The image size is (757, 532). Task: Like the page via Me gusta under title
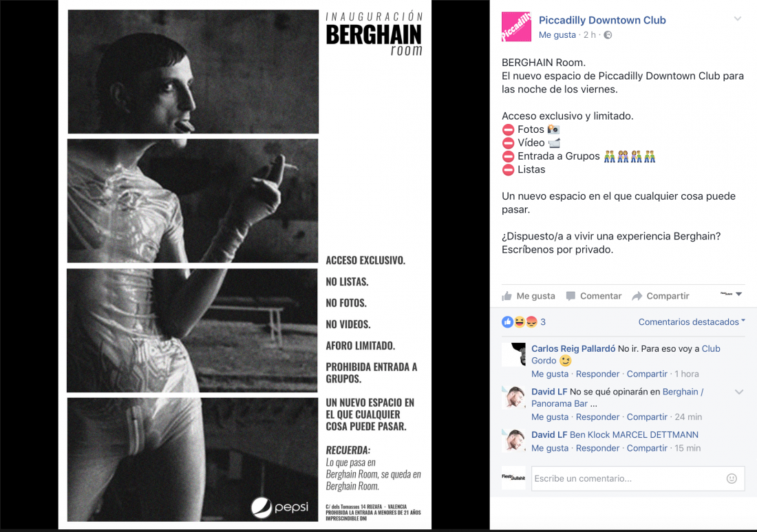[x=557, y=35]
